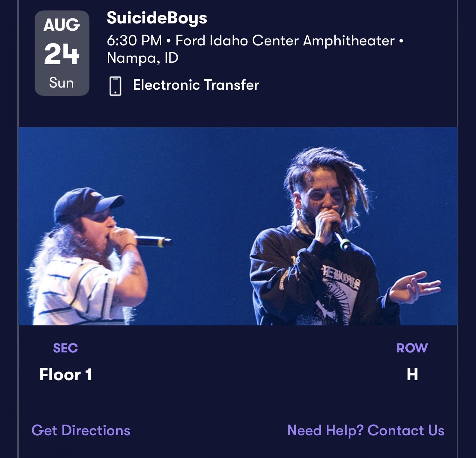The width and height of the screenshot is (476, 458).
Task: Select the Sun day label on the date badge
Action: tap(61, 83)
